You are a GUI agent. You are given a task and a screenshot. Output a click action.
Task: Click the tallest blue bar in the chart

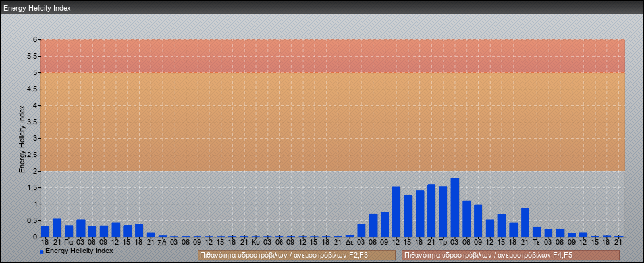[454, 207]
